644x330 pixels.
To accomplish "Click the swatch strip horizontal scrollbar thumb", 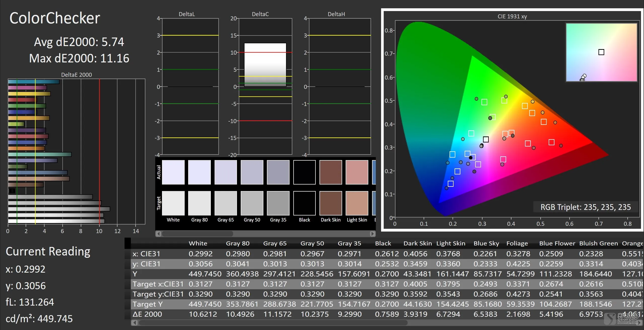I will 197,234.
